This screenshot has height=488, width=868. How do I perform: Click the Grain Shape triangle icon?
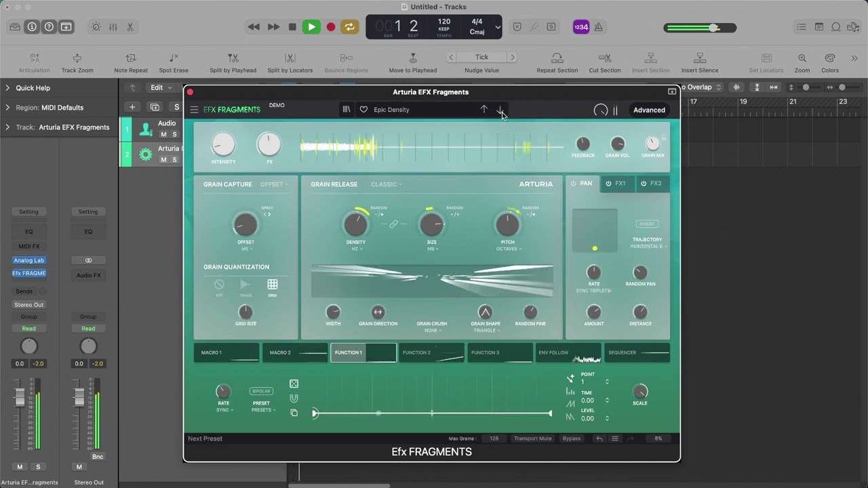click(485, 312)
